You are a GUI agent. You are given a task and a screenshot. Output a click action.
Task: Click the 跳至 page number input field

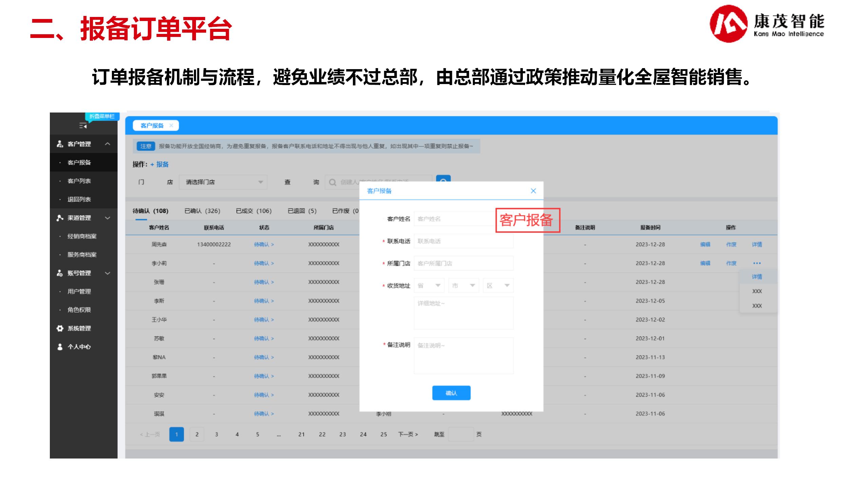click(x=462, y=434)
